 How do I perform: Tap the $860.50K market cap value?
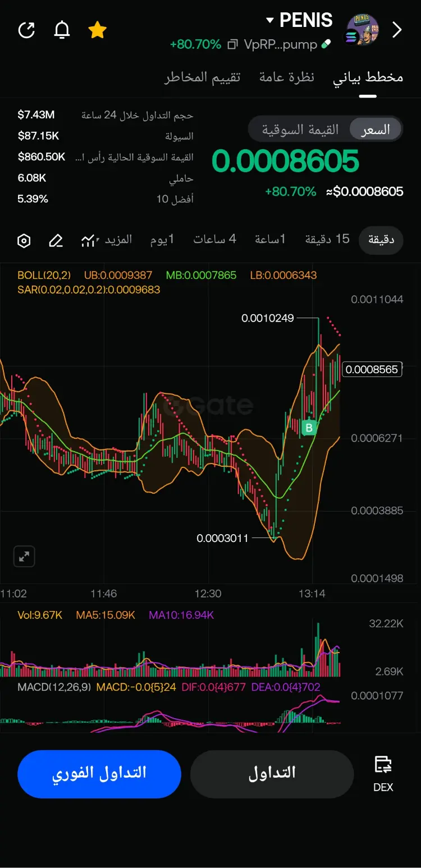tap(42, 157)
